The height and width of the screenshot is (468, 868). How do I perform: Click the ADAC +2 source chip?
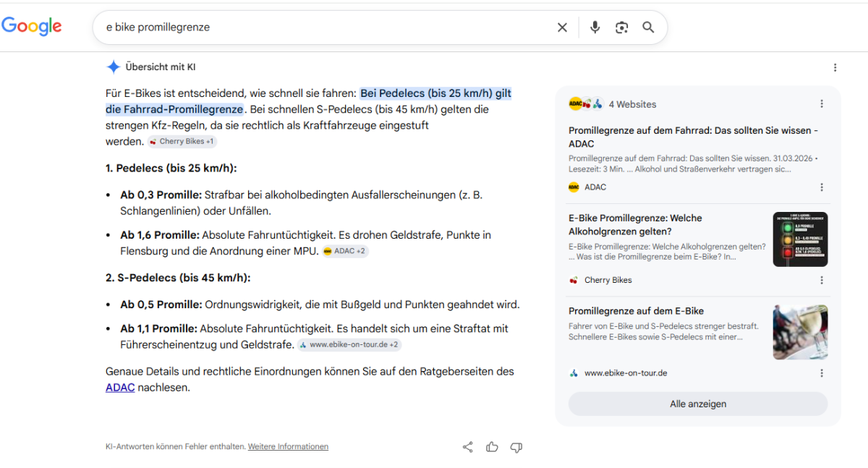pyautogui.click(x=346, y=252)
